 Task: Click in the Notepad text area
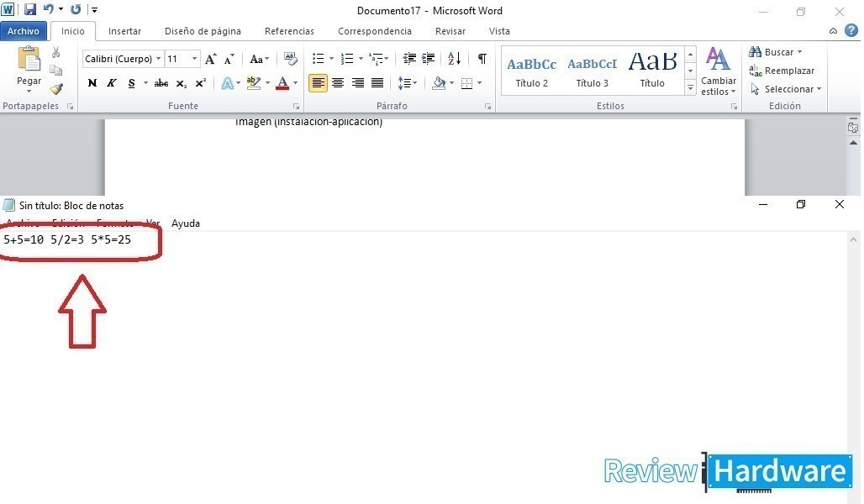coord(424,366)
